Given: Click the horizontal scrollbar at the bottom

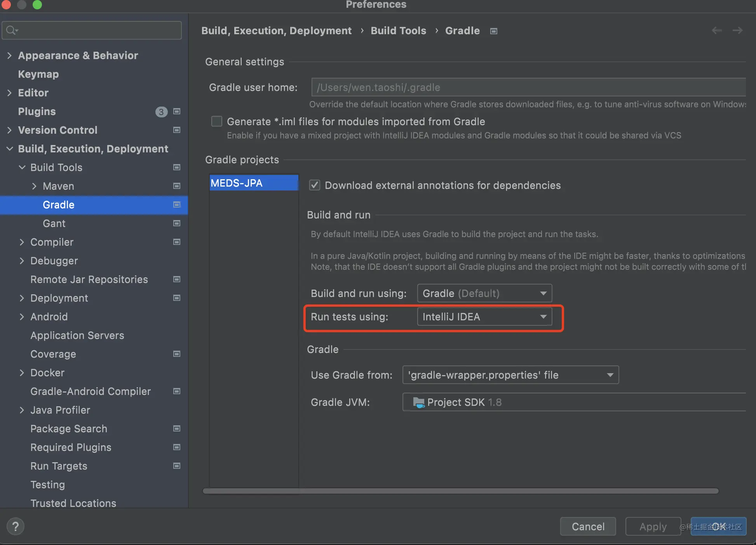Looking at the screenshot, I should pos(460,491).
